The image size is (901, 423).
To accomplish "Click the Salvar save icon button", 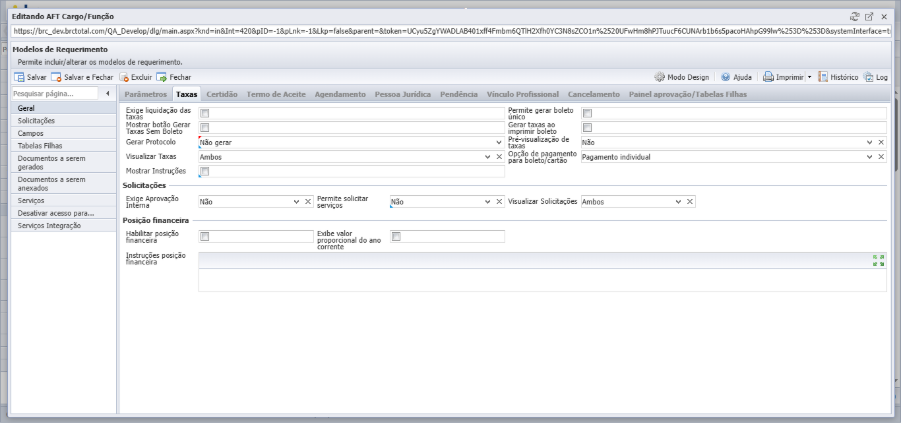I will (x=30, y=77).
